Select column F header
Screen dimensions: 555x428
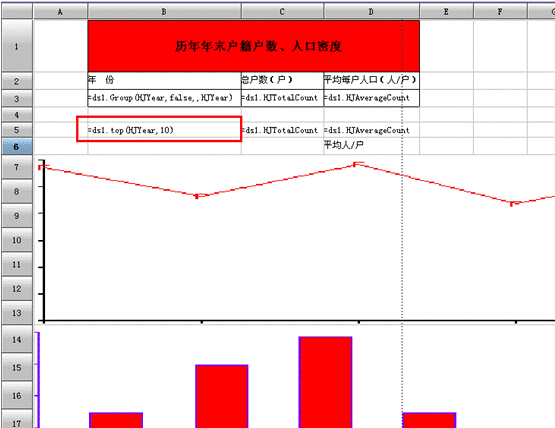500,12
